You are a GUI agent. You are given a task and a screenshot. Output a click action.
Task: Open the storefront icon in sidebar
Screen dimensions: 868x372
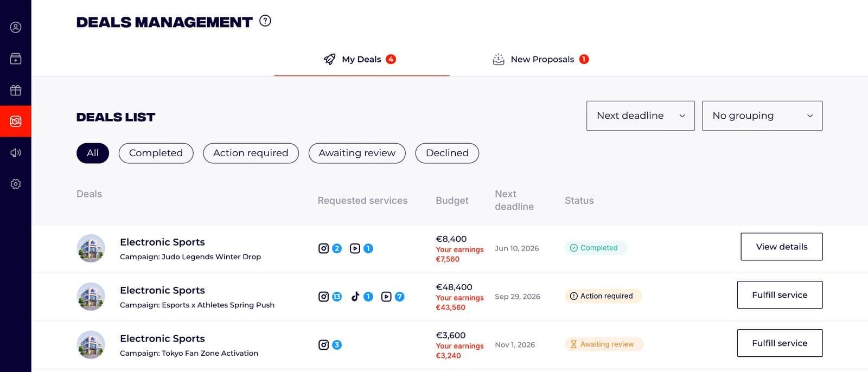click(16, 59)
